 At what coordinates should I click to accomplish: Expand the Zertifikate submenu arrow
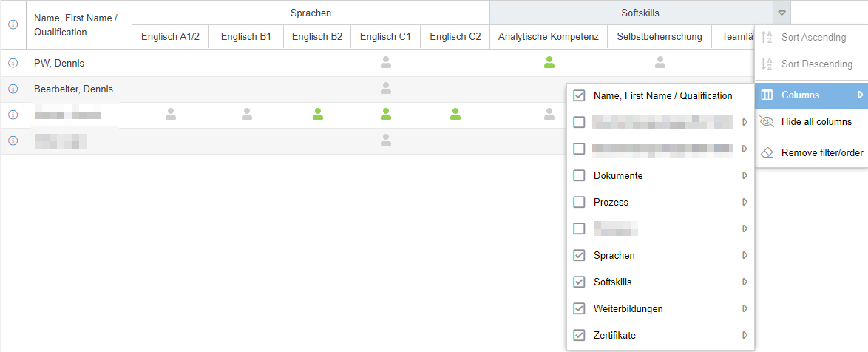[x=745, y=335]
